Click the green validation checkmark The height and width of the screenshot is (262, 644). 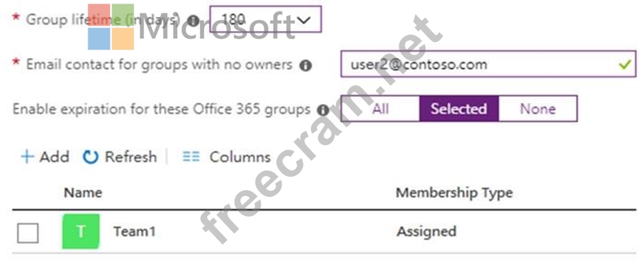point(624,65)
